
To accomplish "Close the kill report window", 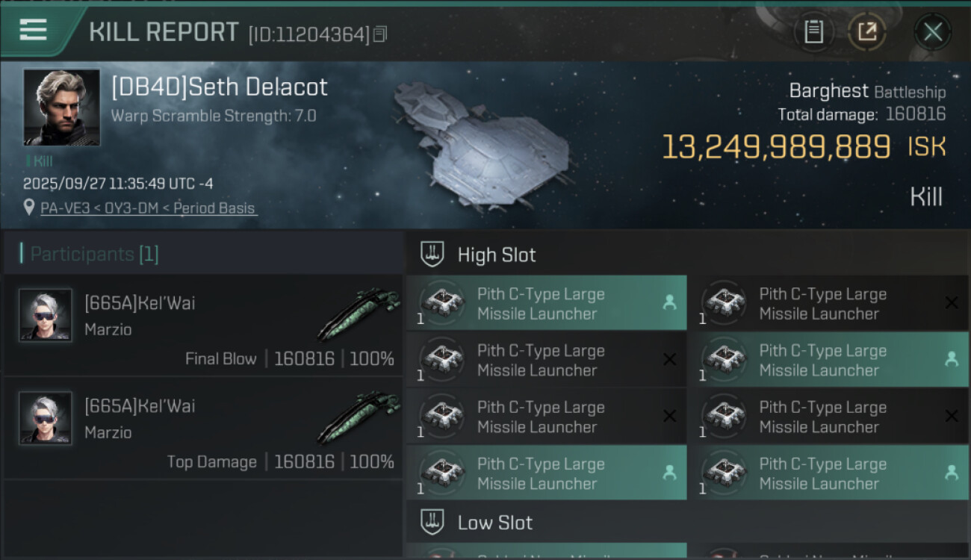I will [x=932, y=32].
